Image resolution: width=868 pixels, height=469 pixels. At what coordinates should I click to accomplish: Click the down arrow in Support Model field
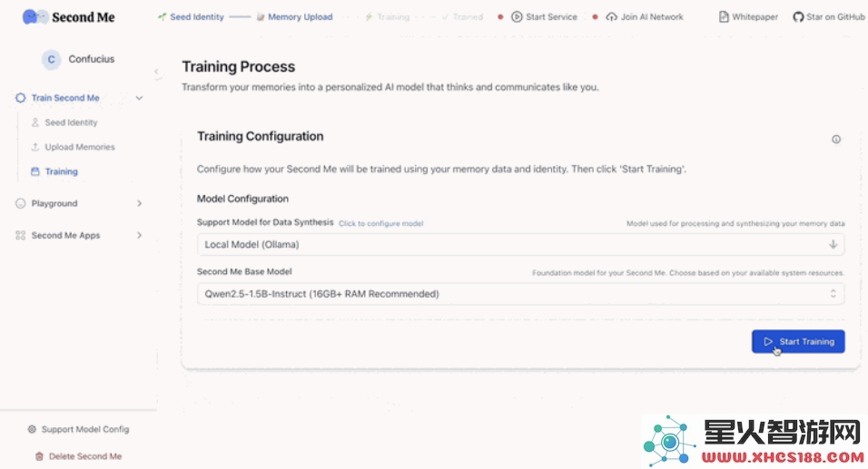833,244
